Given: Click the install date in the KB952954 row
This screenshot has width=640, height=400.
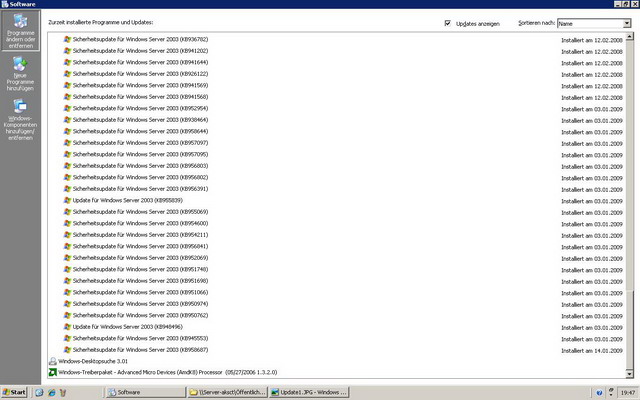Looking at the screenshot, I should [x=592, y=109].
